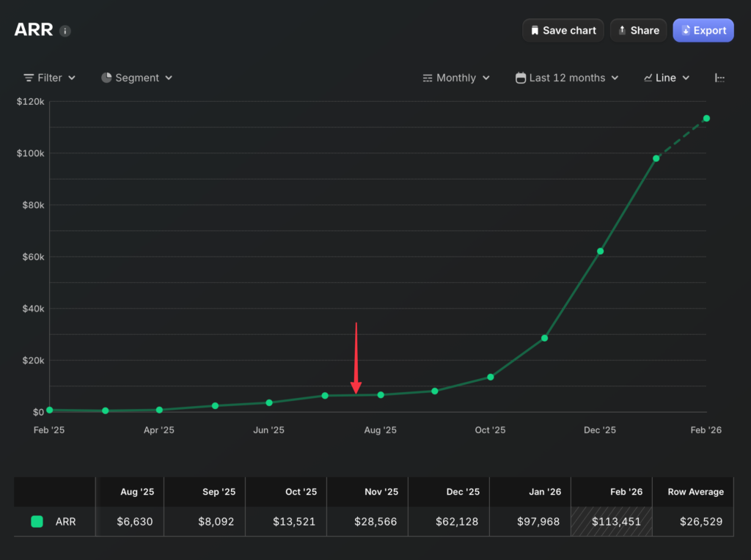
Task: Export the chart data
Action: pos(703,30)
